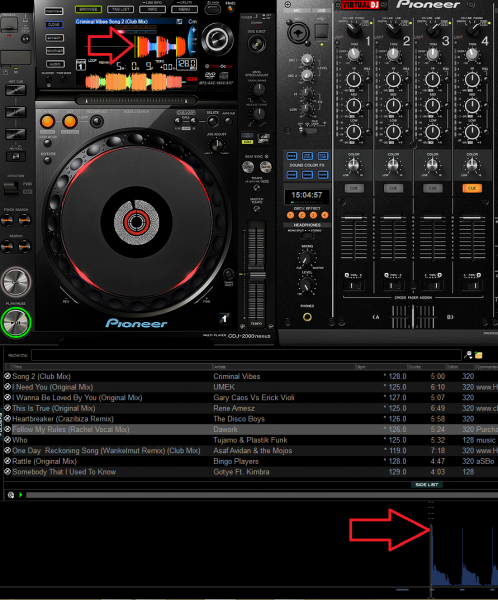Trigger the top hot cue pad
This screenshot has width=498, height=600.
coord(16,90)
